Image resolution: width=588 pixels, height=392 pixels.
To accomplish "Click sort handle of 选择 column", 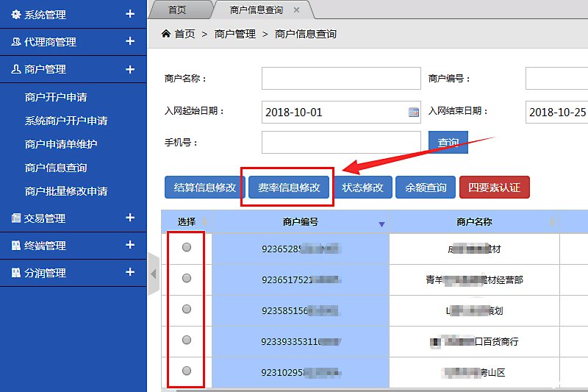I will tap(204, 221).
